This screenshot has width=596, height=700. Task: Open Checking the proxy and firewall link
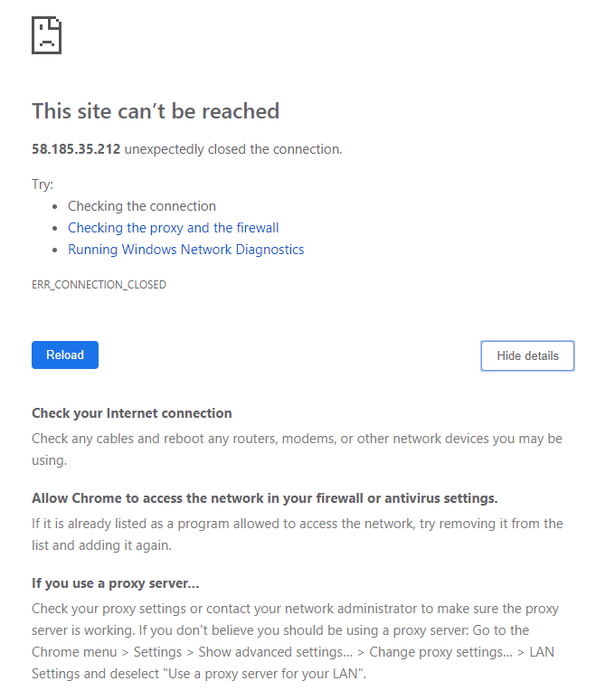point(174,228)
